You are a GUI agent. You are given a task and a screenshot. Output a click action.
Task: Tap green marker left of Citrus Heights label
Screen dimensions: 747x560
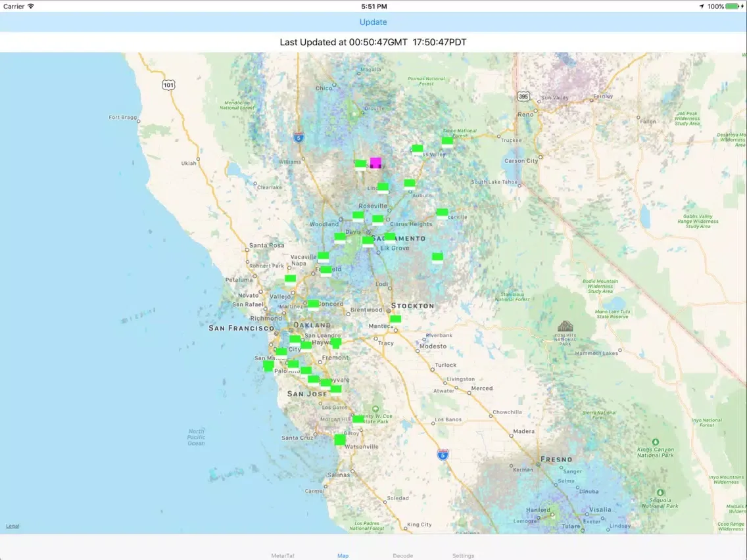pyautogui.click(x=378, y=220)
